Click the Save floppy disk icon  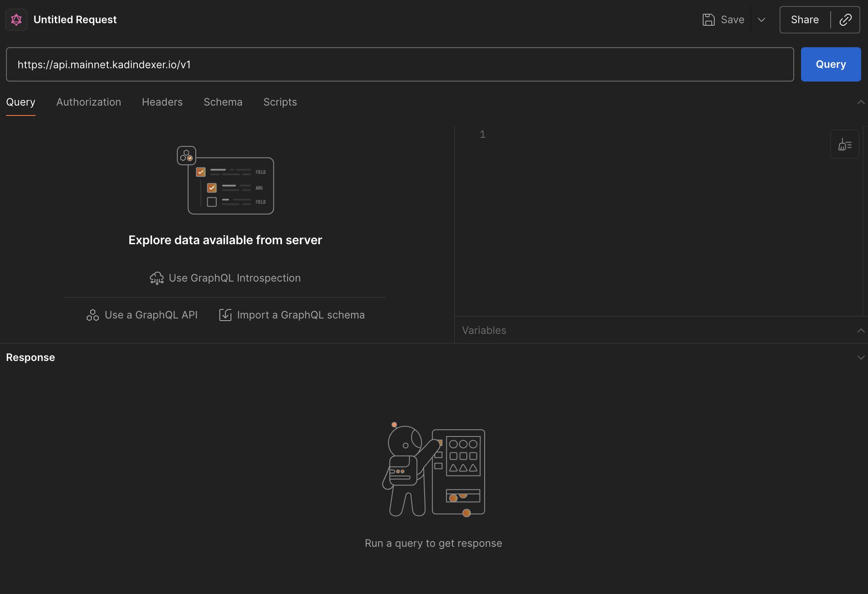pos(708,20)
